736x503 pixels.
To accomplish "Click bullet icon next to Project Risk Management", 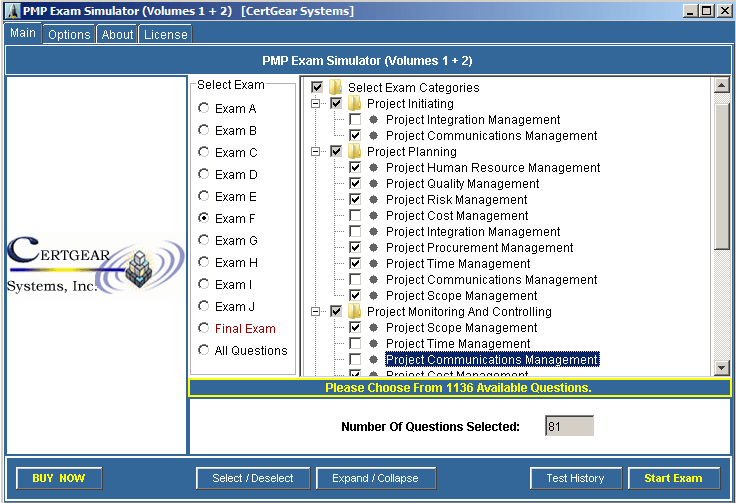I will tap(374, 199).
